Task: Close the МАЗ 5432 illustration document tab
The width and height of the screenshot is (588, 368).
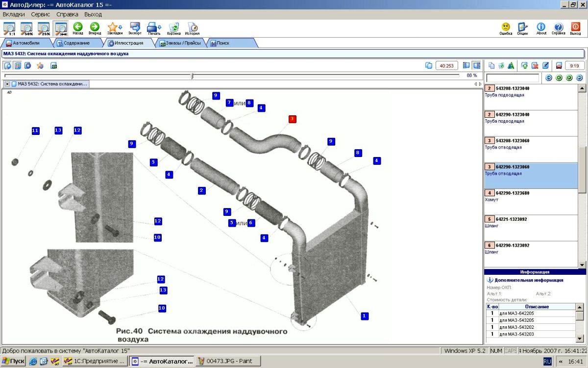Action: [7, 84]
